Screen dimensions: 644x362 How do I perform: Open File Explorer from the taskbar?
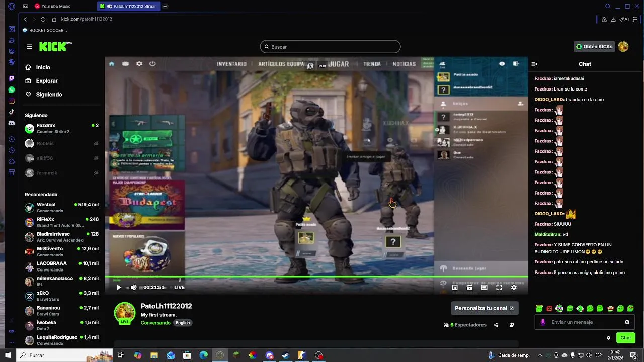tap(154, 355)
